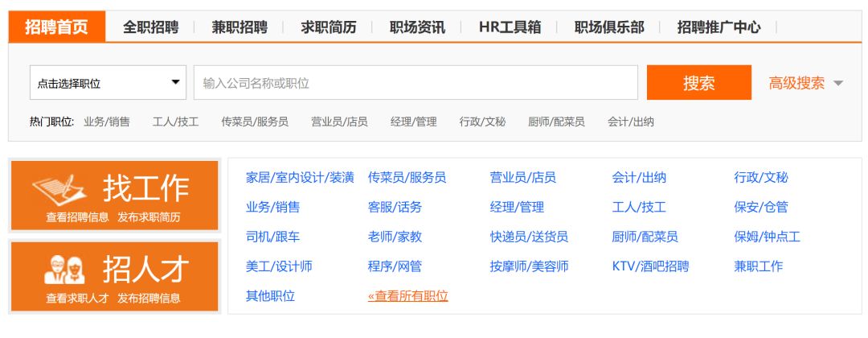Open 发布招聘信息 link
868x338 pixels.
[149, 298]
